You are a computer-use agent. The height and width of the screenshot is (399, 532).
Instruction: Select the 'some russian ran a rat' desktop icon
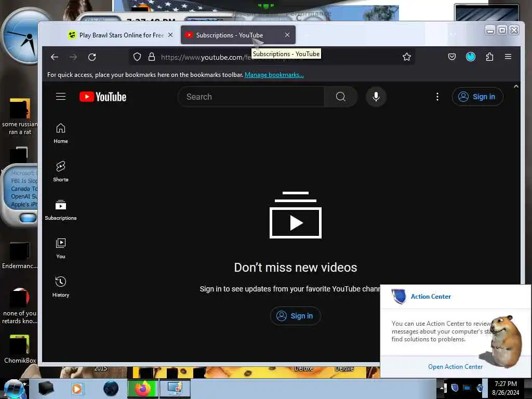[x=20, y=117]
